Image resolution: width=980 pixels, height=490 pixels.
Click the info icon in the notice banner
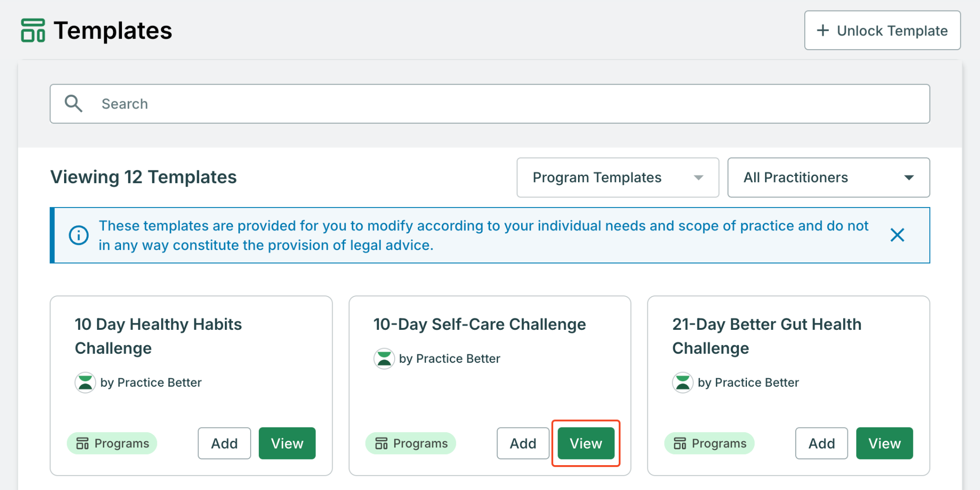click(79, 235)
